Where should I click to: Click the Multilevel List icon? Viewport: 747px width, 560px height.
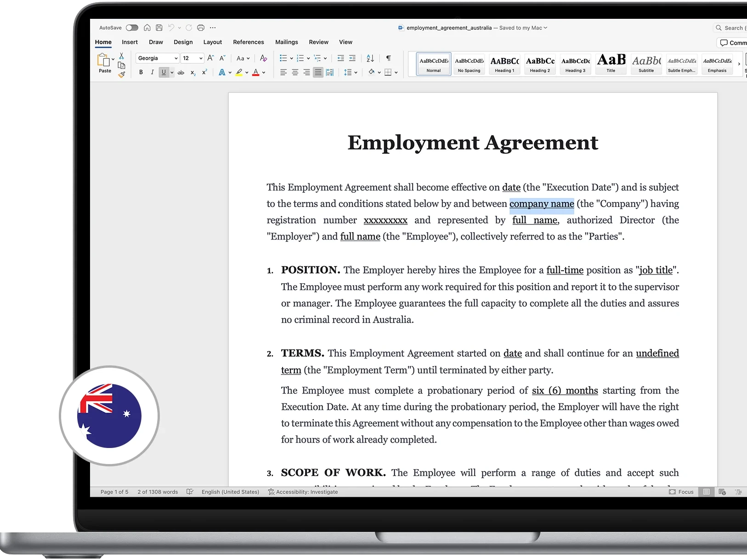tap(317, 58)
